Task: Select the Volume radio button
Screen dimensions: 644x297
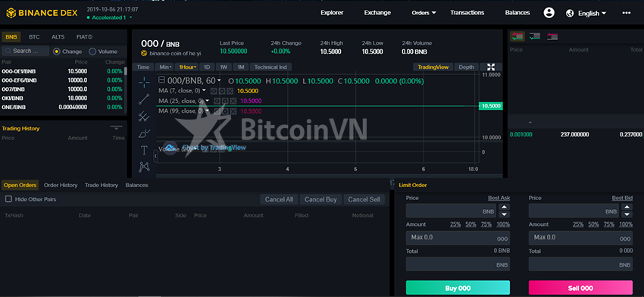Action: click(92, 52)
